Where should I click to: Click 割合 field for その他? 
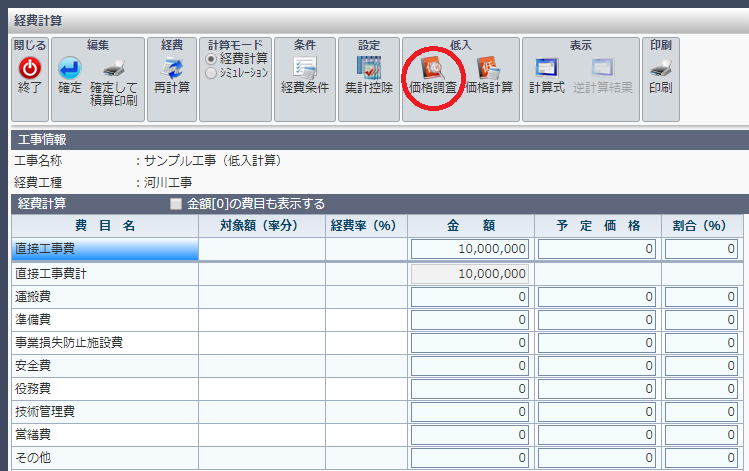click(701, 457)
